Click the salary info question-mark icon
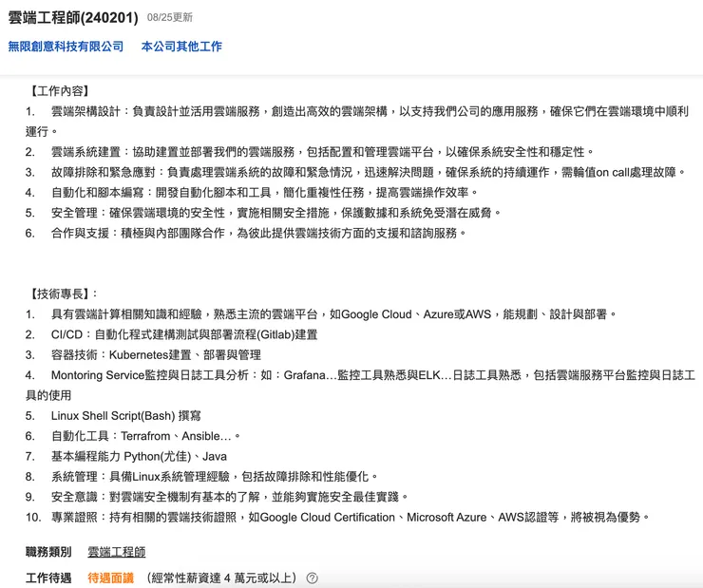 click(x=312, y=579)
